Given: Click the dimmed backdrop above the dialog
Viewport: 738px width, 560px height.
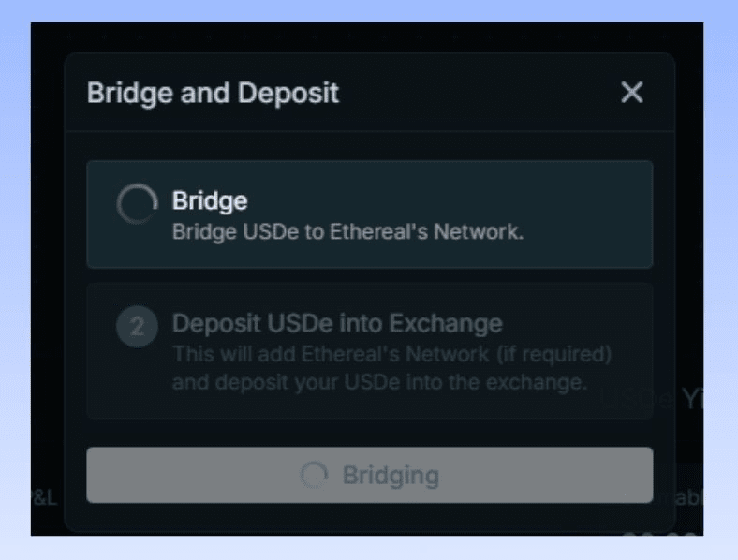Looking at the screenshot, I should [x=375, y=37].
